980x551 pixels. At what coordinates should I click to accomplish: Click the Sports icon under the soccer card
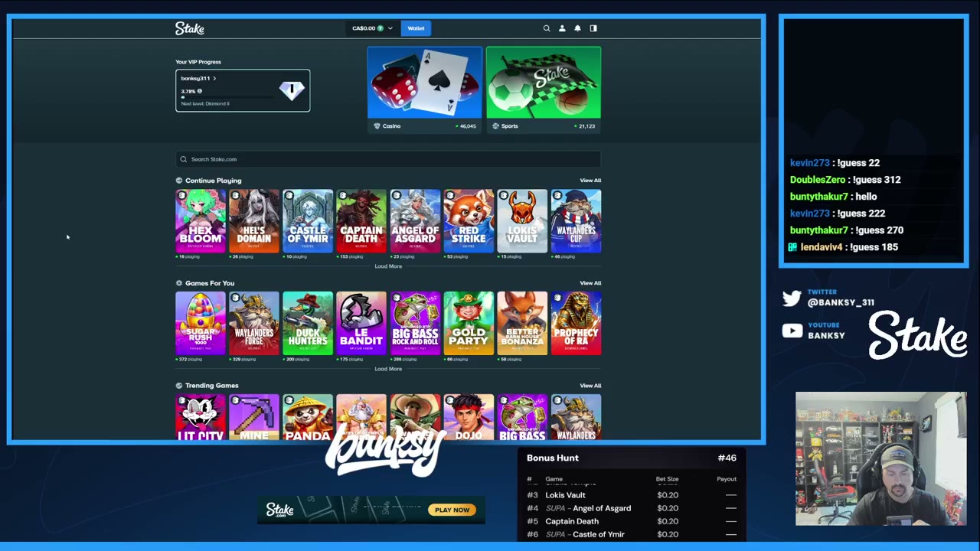pos(495,126)
